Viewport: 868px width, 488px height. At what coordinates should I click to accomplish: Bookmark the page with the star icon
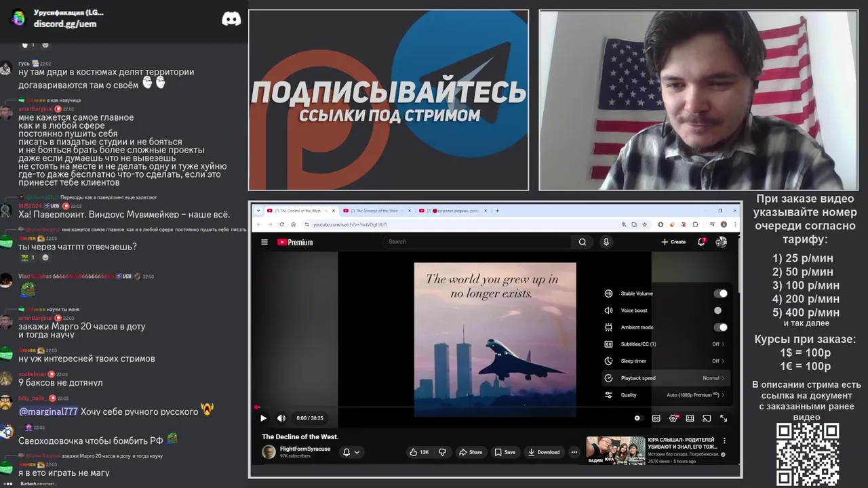click(644, 224)
